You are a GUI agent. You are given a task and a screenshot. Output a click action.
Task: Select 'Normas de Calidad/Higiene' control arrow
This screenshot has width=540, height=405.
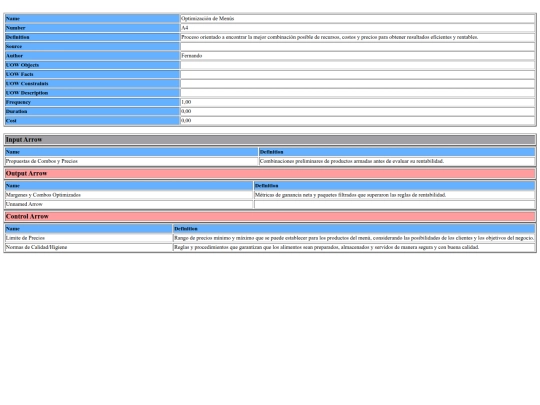[x=37, y=247]
